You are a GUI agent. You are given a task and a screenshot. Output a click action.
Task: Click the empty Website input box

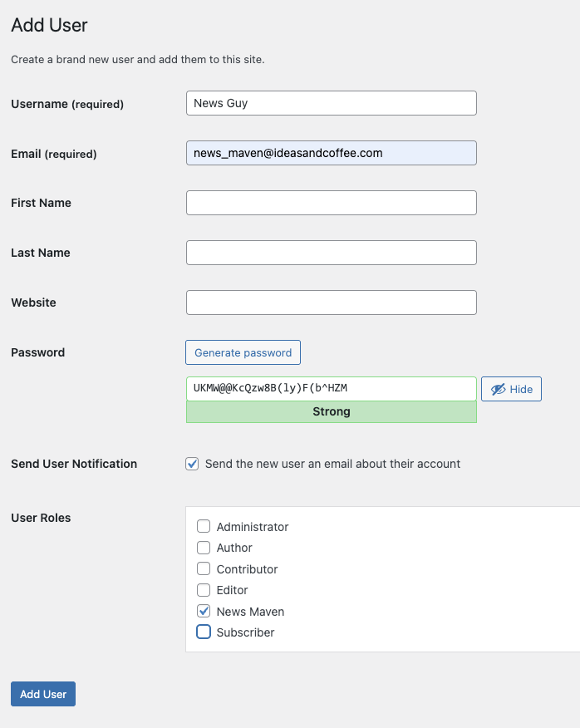[332, 303]
